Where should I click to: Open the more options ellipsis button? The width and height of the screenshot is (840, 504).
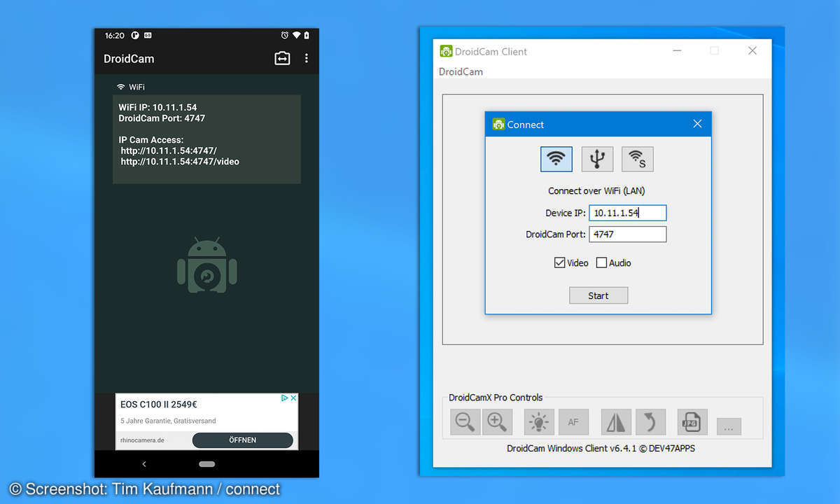[729, 426]
